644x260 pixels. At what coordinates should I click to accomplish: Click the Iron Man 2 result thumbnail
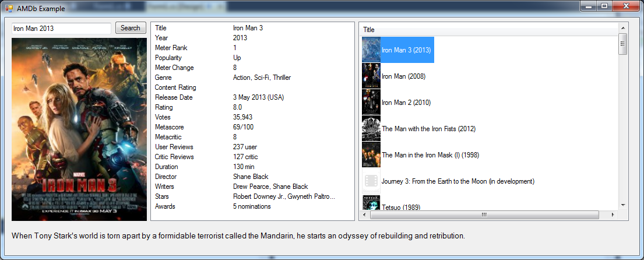[371, 102]
